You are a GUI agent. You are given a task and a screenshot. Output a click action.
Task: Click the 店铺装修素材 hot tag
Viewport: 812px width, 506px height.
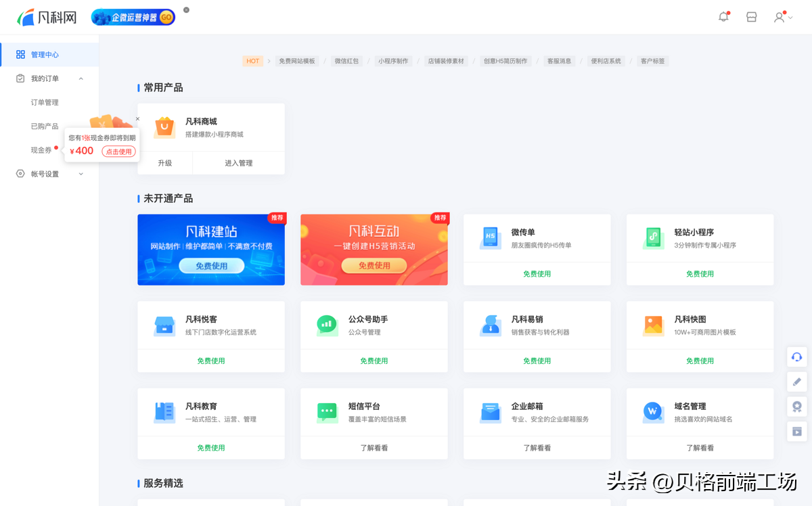pyautogui.click(x=446, y=61)
